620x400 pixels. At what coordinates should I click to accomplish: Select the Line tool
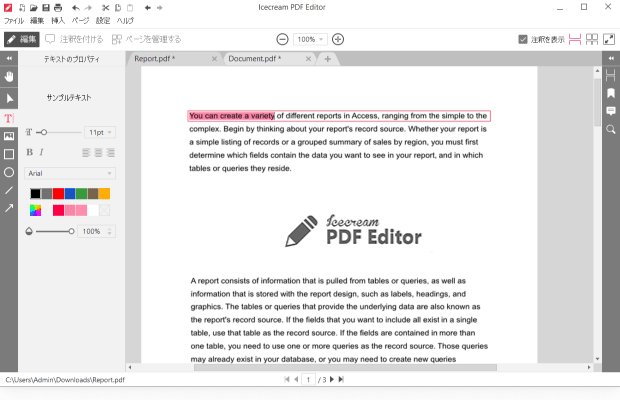tap(9, 191)
